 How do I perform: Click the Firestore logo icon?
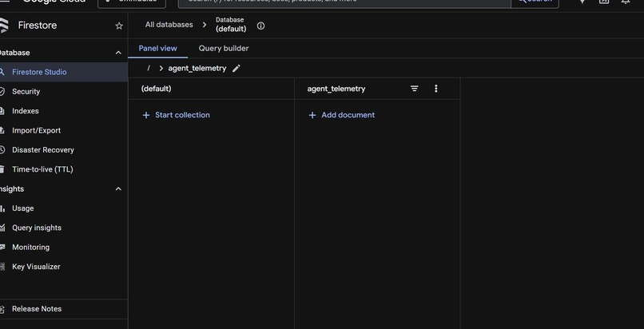pyautogui.click(x=4, y=26)
